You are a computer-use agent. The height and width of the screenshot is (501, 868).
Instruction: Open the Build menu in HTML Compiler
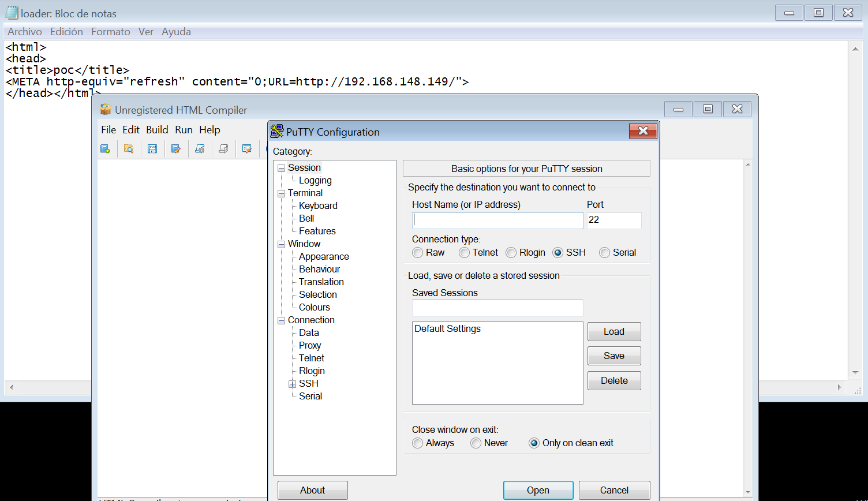tap(157, 130)
